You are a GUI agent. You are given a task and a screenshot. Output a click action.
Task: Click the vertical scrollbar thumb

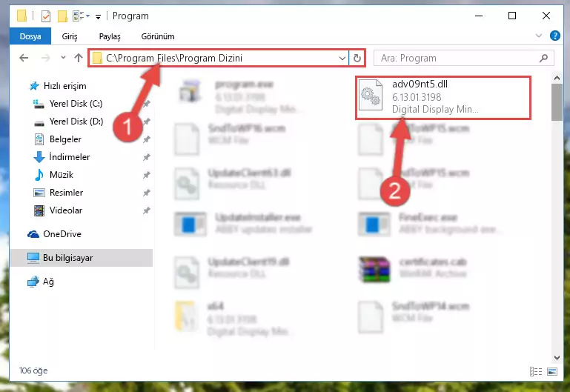point(557,102)
